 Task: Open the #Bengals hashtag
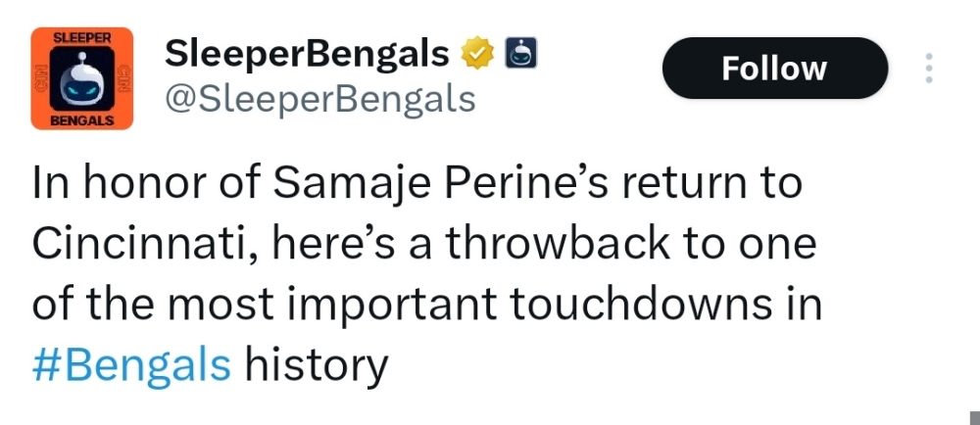pos(131,365)
